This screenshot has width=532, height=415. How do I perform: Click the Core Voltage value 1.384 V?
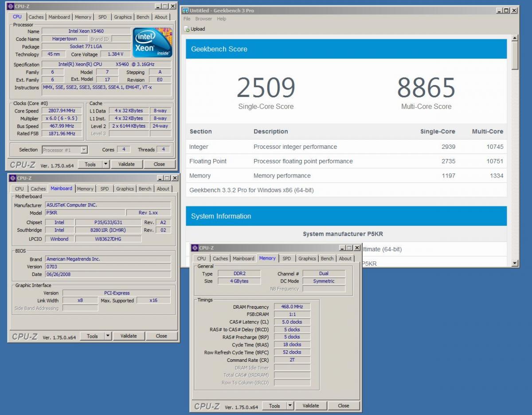(x=115, y=54)
